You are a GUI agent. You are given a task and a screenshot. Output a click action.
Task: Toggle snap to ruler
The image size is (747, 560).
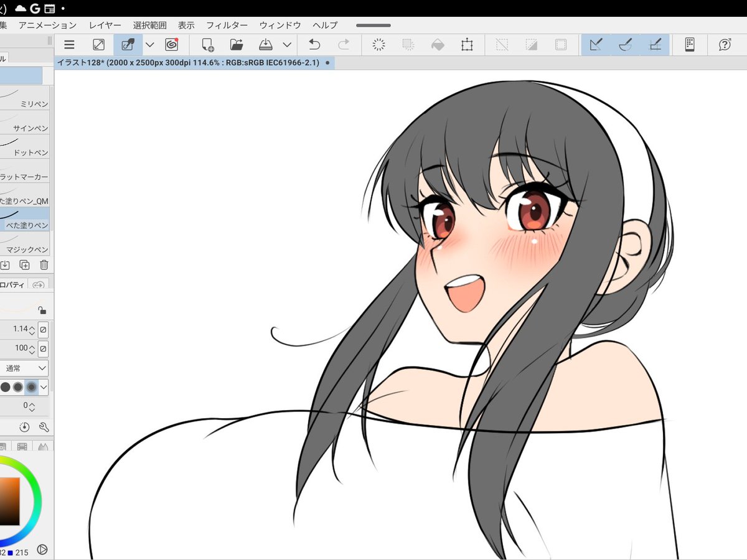[596, 45]
